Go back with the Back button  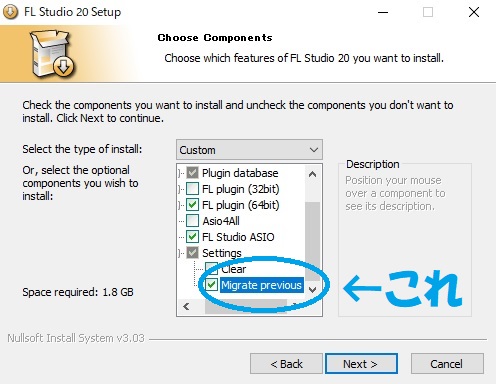(286, 364)
